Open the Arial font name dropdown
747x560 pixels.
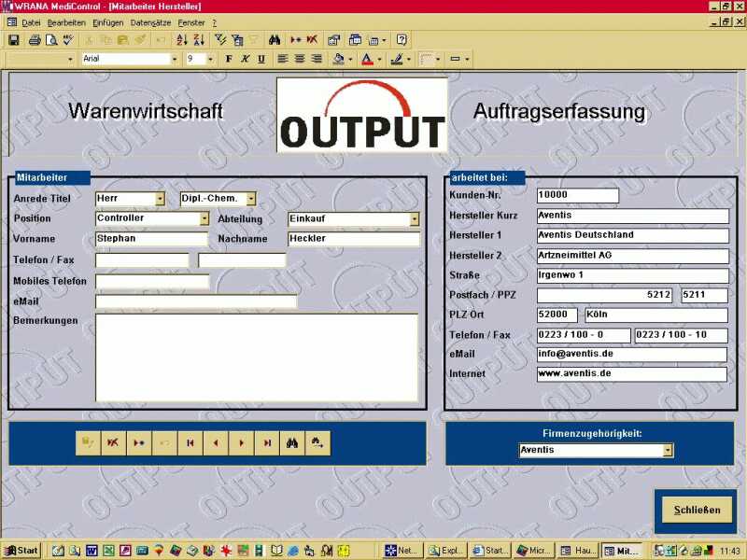tap(175, 59)
